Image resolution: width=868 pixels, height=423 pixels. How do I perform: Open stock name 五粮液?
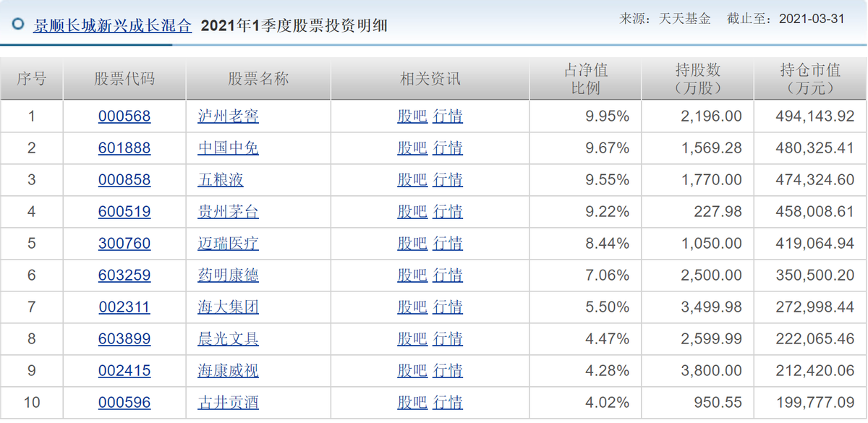coord(221,180)
